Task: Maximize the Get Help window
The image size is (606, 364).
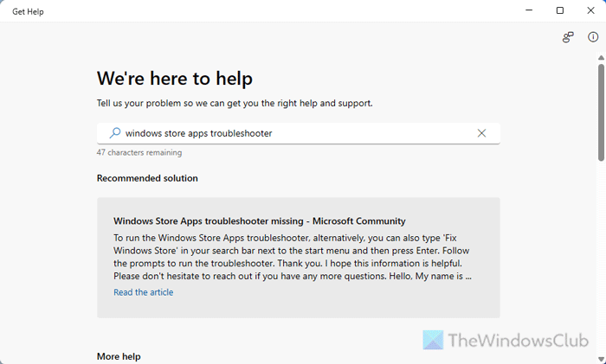Action: (560, 11)
